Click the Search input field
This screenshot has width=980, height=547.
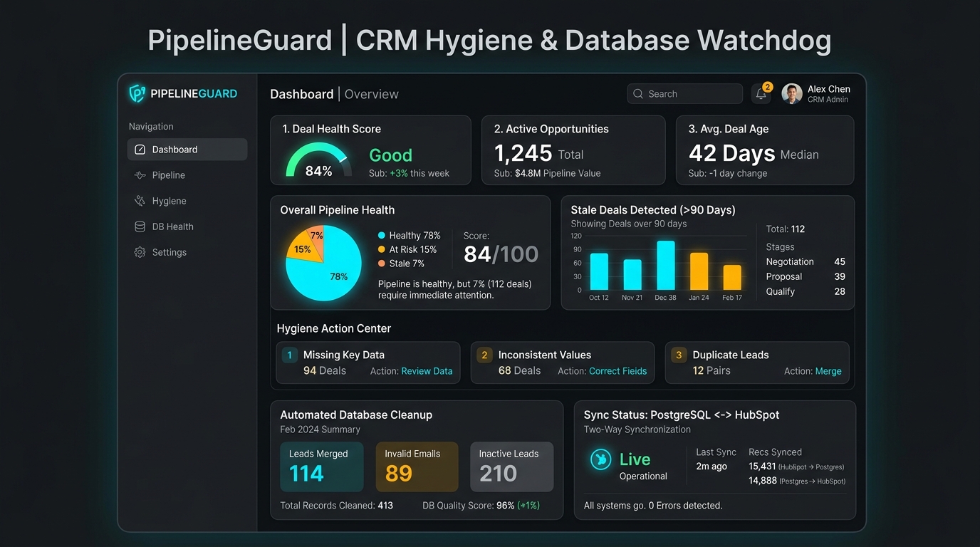pos(685,94)
